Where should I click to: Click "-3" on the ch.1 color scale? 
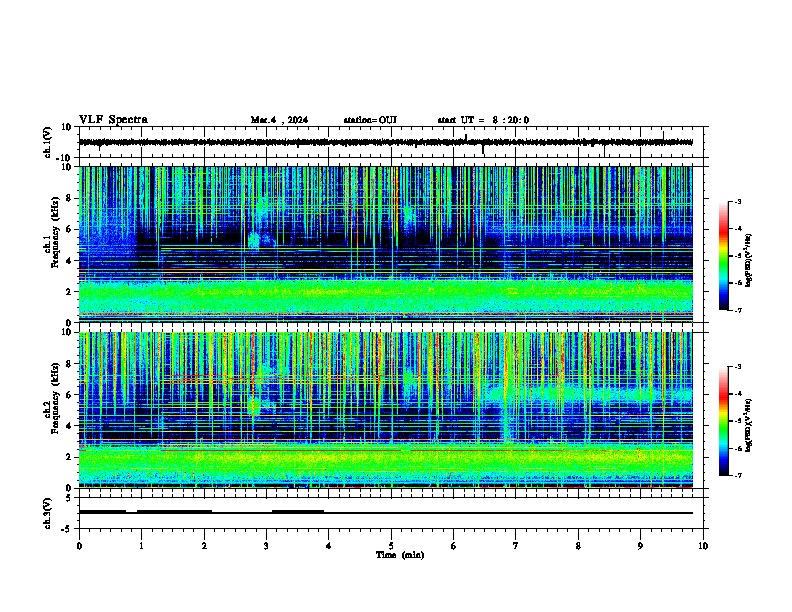pyautogui.click(x=737, y=201)
